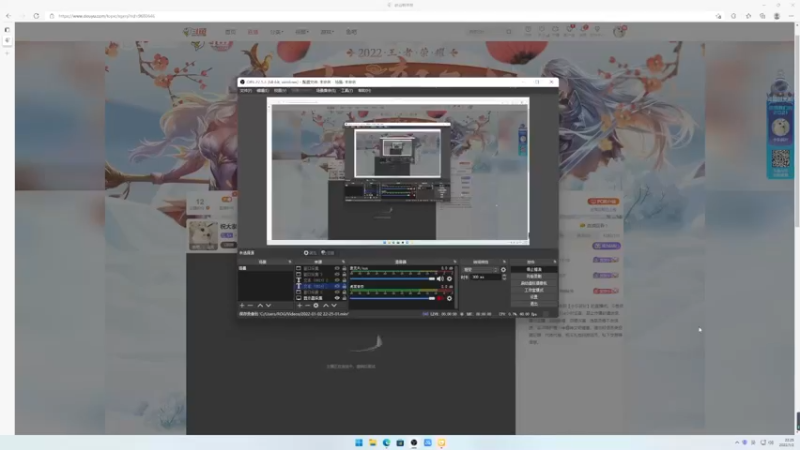The image size is (800, 450).
Task: Open the browser favorites star icon
Action: pos(748,16)
